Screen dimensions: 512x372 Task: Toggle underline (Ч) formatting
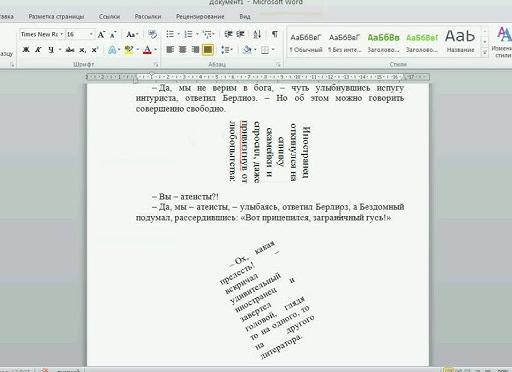[x=51, y=50]
